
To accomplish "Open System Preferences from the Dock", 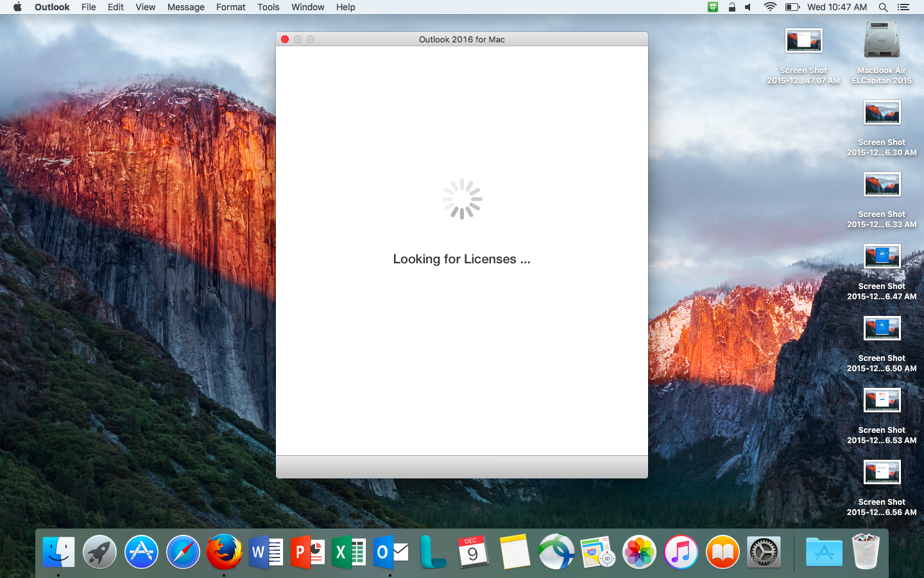I will click(x=764, y=552).
